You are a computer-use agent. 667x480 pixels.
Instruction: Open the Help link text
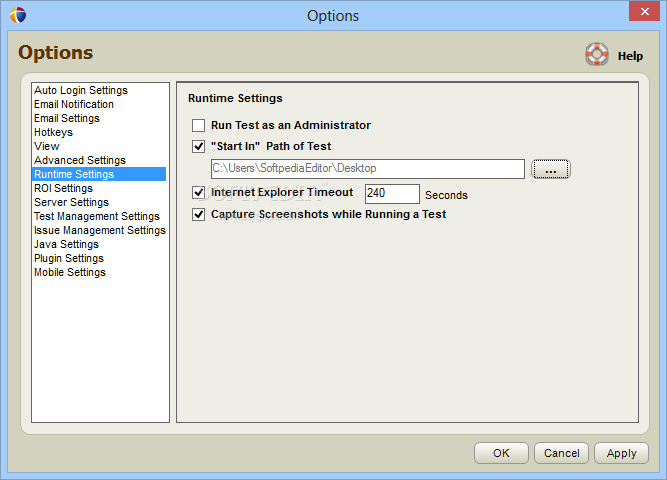coord(630,56)
